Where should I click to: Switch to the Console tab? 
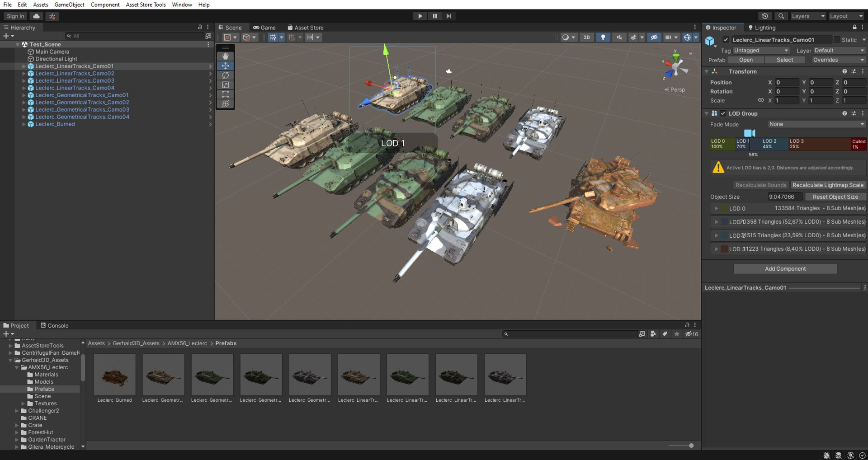tap(54, 325)
